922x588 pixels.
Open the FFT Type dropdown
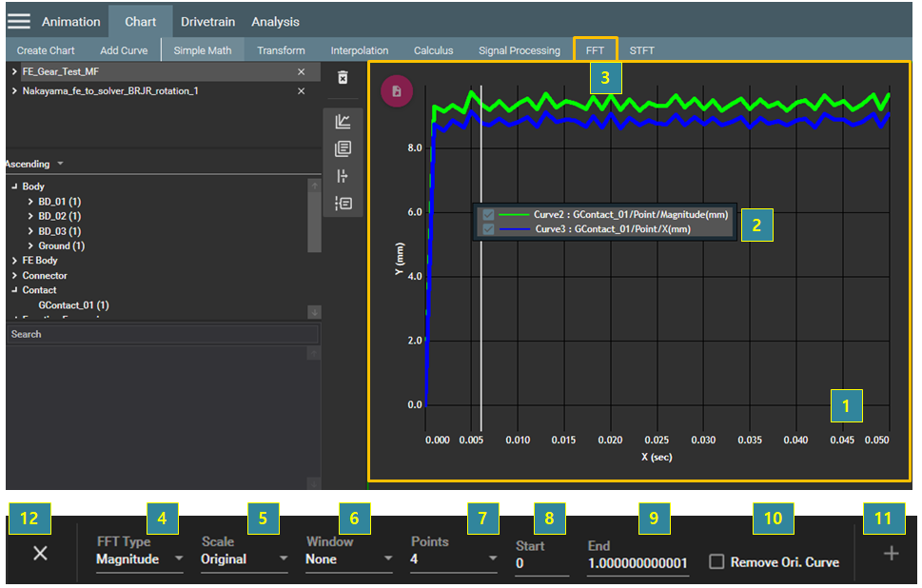pos(140,559)
